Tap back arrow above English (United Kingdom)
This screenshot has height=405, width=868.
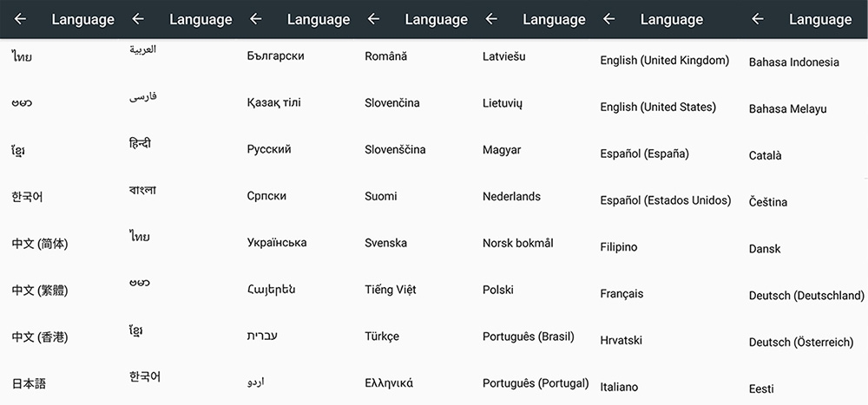608,19
